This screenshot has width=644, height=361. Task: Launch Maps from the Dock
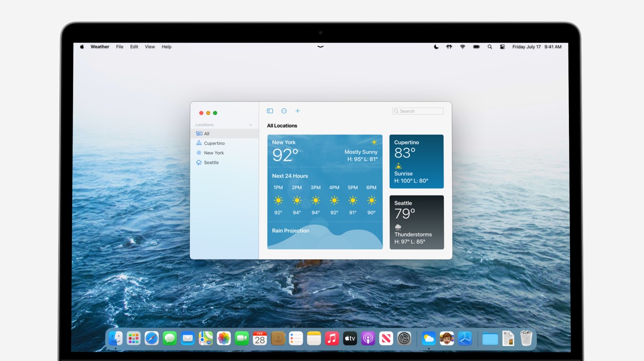coord(206,338)
